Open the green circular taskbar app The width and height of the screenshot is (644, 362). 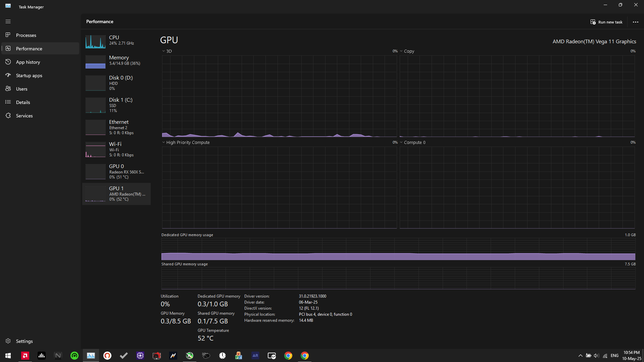tap(75, 356)
